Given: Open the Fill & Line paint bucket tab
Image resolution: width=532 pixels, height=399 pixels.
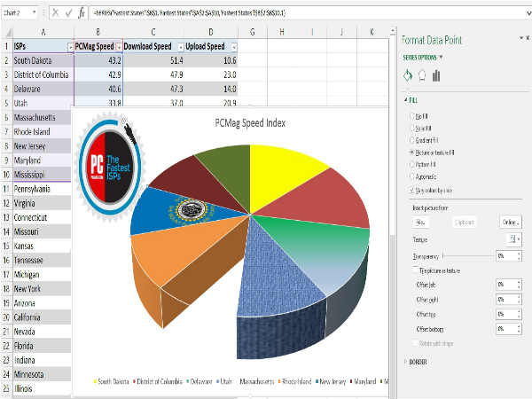Looking at the screenshot, I should point(408,74).
